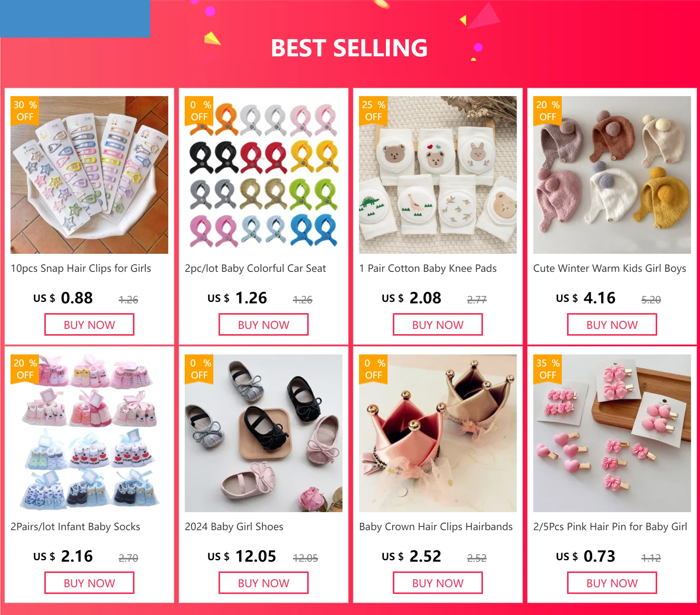Click BUY NOW for Cute Winter Warm Kids hats
The image size is (700, 615).
612,325
